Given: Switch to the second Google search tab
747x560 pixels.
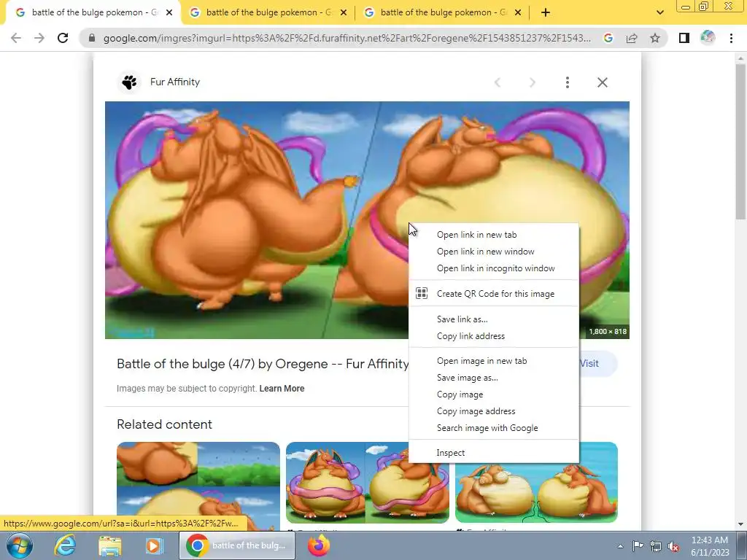Looking at the screenshot, I should tap(268, 13).
